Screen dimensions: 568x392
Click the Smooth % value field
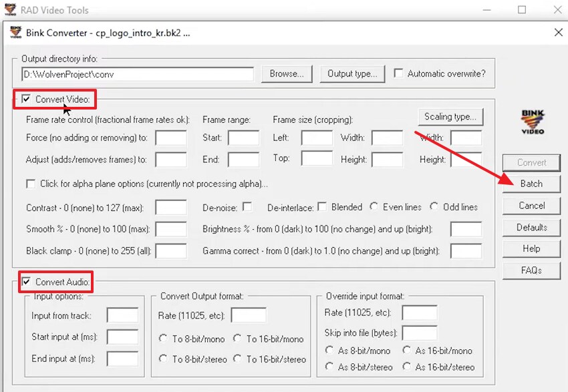[x=171, y=229]
